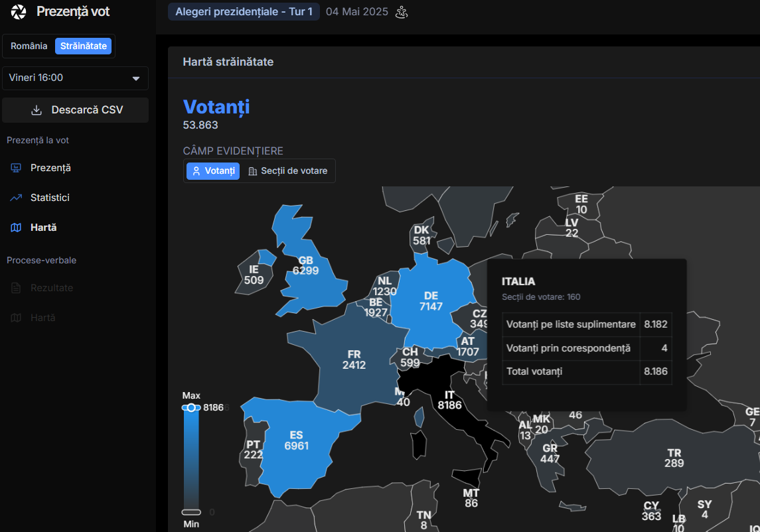Expand the dropdown arrow next to Vineri 16:00
Image resolution: width=760 pixels, height=532 pixels.
tap(136, 78)
